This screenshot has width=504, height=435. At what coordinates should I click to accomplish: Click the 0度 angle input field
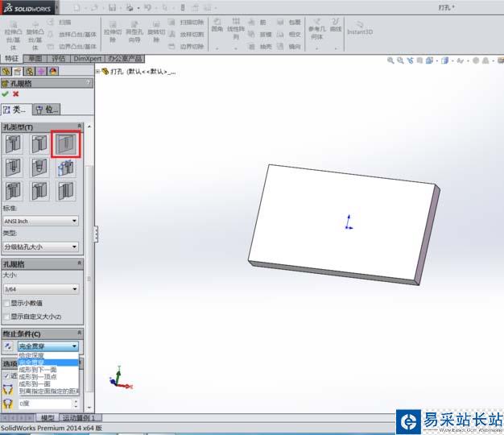[45, 404]
